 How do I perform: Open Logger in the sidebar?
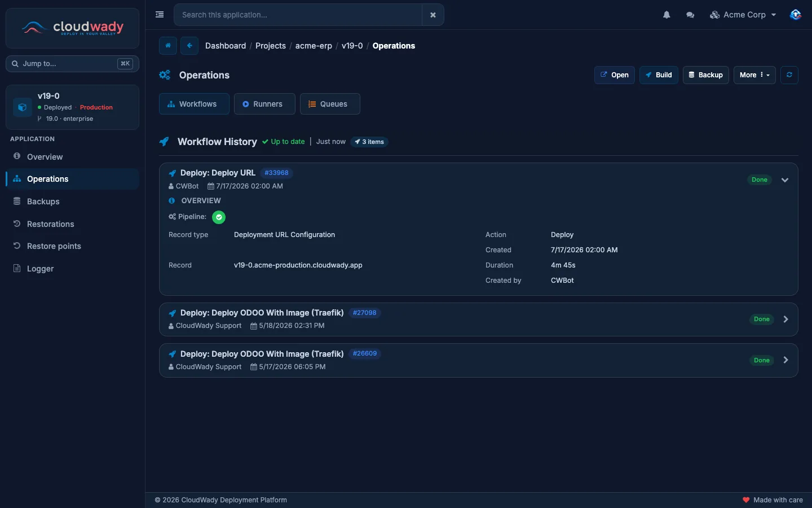pyautogui.click(x=72, y=269)
